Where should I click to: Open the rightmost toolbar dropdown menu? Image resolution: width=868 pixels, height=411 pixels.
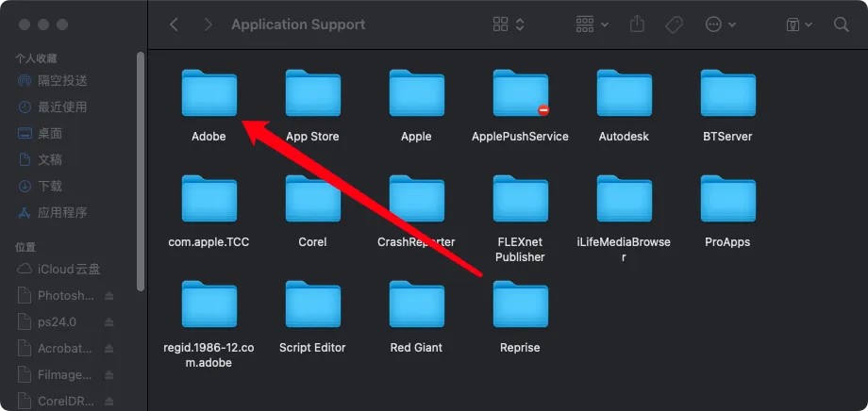pos(799,25)
